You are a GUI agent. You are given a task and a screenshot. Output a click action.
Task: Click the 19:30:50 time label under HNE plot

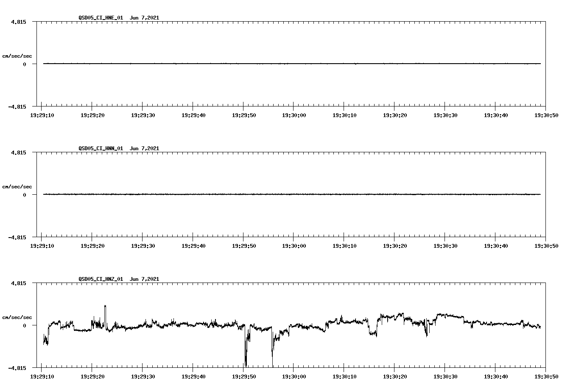click(x=545, y=115)
